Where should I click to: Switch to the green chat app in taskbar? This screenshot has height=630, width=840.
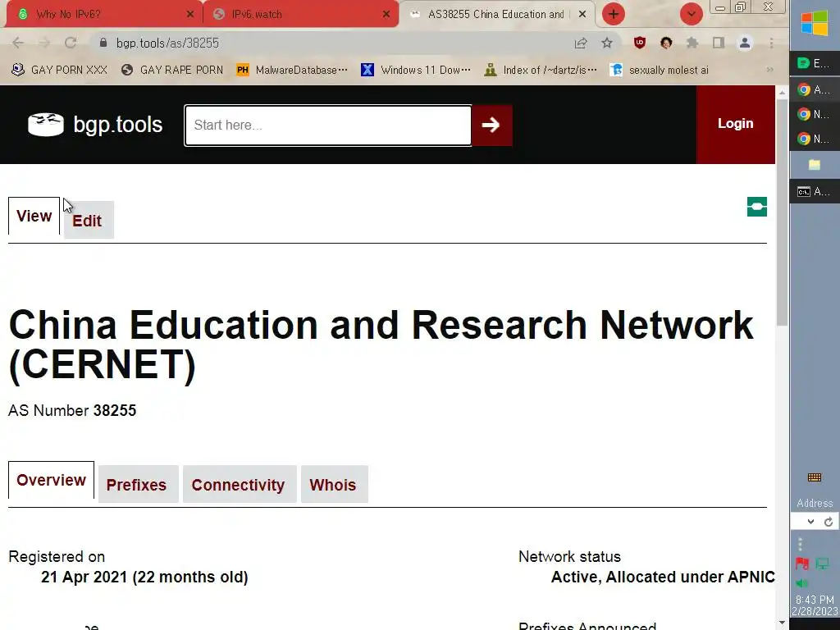point(815,63)
